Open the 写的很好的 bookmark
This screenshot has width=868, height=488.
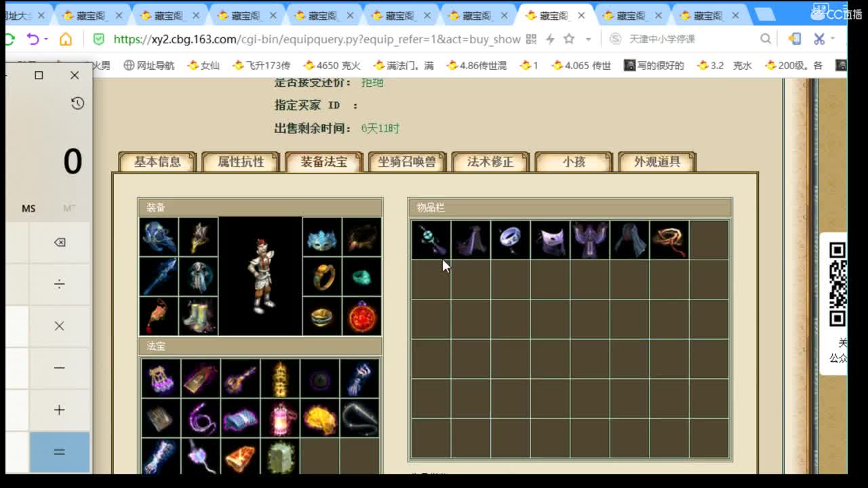[654, 66]
